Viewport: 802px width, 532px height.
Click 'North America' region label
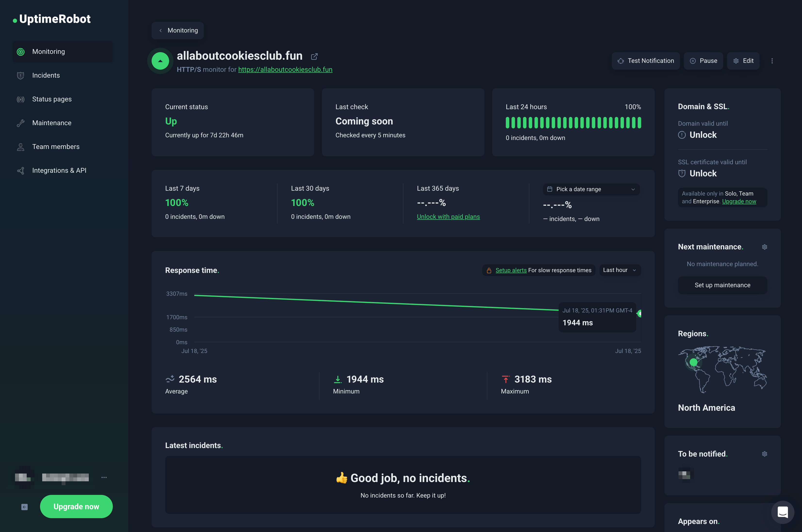coord(706,408)
